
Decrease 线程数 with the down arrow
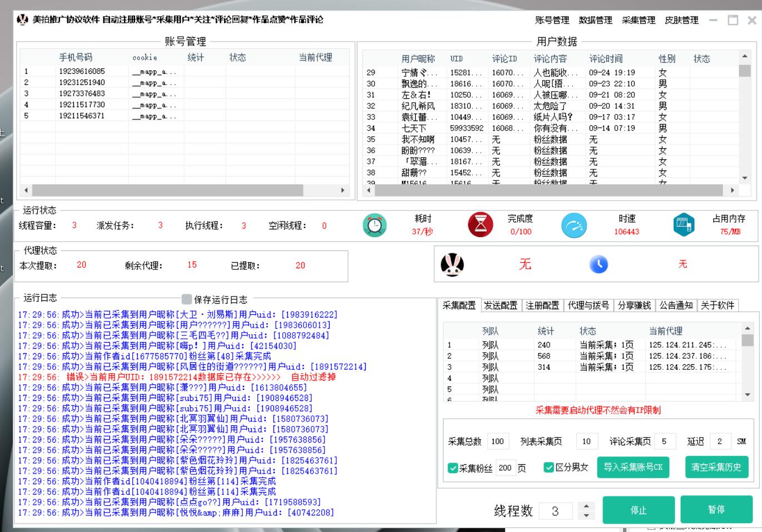tap(586, 515)
